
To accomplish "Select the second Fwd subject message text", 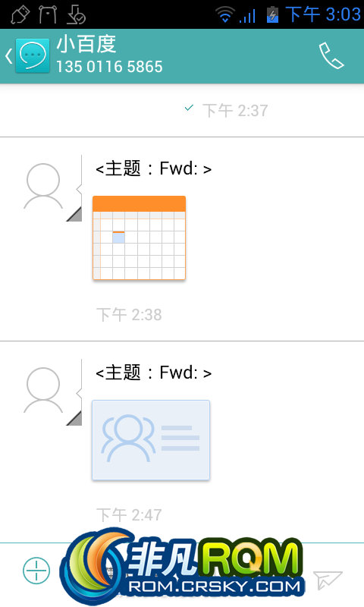I will pyautogui.click(x=154, y=373).
